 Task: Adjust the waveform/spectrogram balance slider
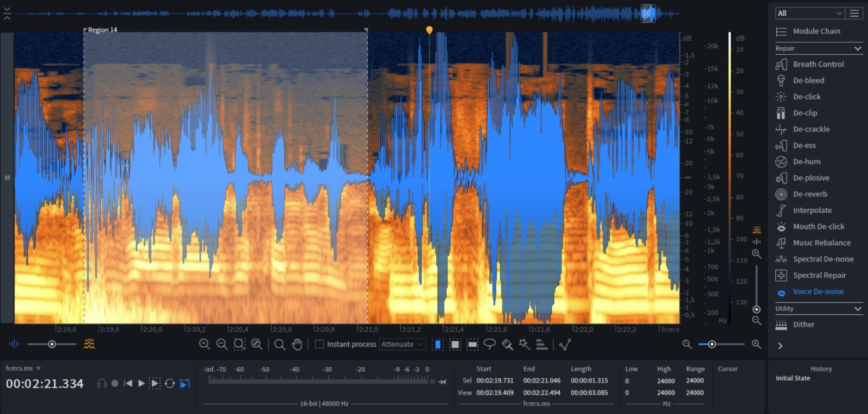pos(52,344)
